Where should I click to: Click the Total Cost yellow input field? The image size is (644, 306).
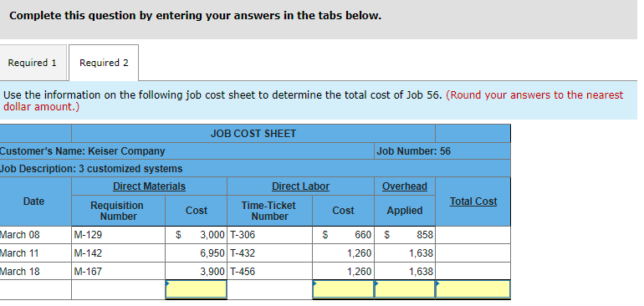point(473,289)
